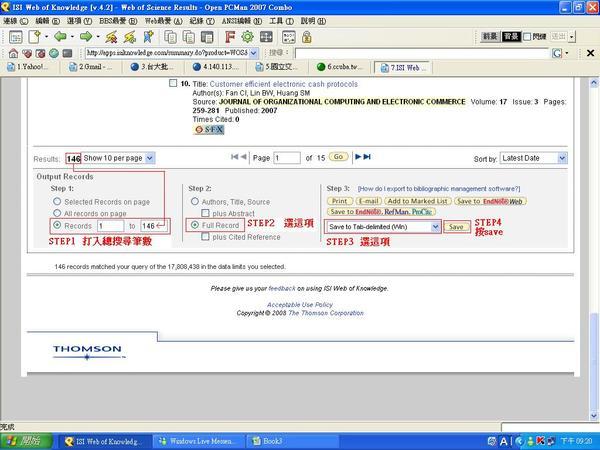Viewport: 600px width, 450px height.
Task: Click the E-mail button
Action: coord(368,201)
